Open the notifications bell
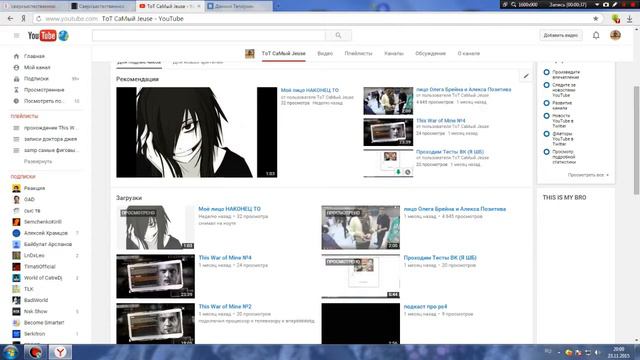 596,36
